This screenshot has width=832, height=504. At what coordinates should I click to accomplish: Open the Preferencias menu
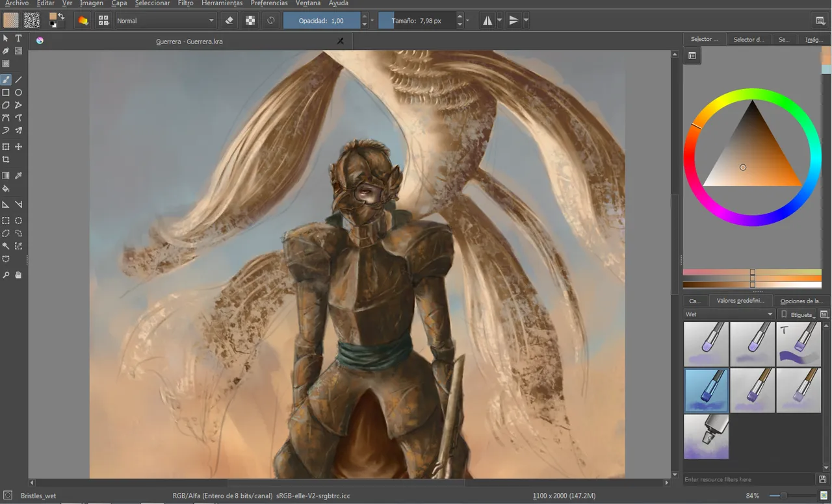[x=269, y=3]
